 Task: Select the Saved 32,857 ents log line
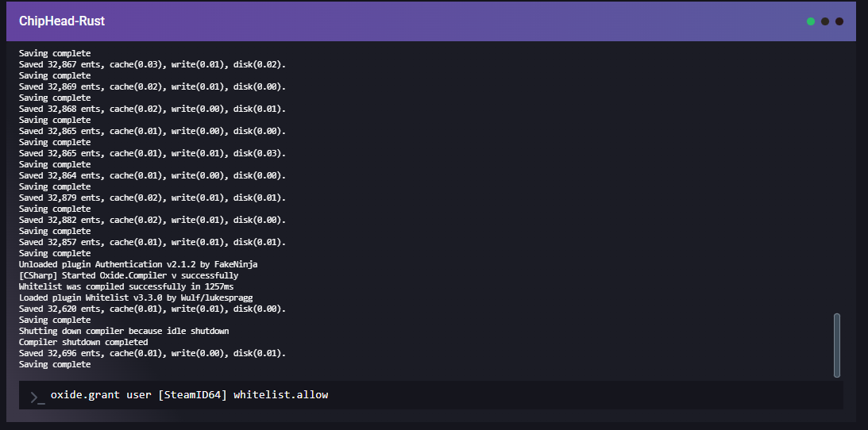pyautogui.click(x=152, y=242)
